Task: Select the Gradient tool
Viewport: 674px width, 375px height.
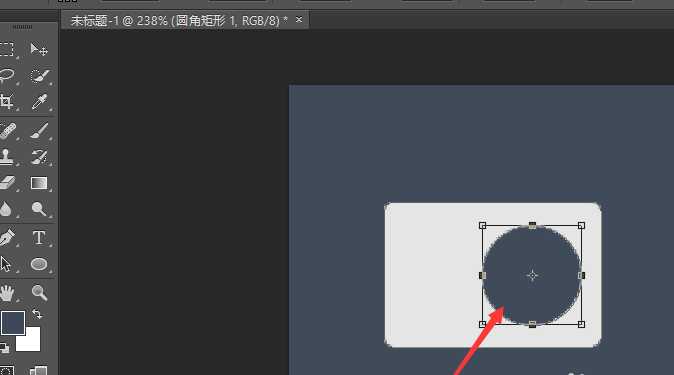Action: [39, 183]
